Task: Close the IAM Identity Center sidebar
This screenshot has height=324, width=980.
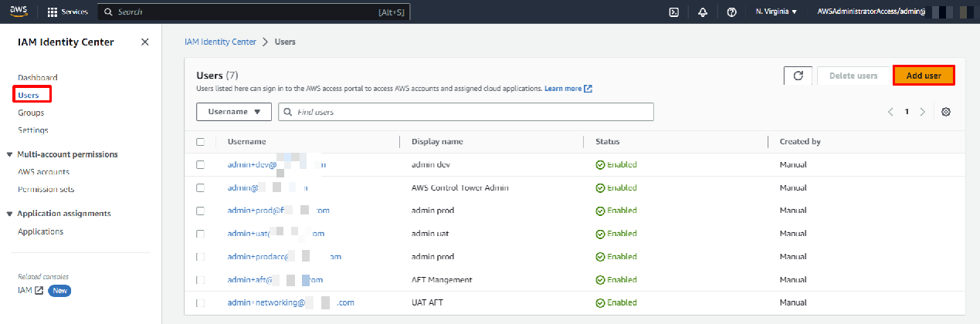Action: pos(145,42)
